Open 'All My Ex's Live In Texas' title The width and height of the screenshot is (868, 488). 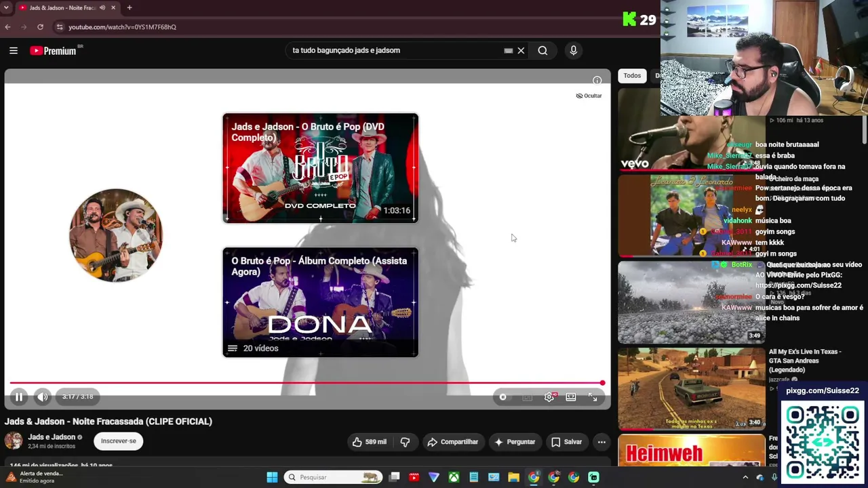(x=805, y=361)
